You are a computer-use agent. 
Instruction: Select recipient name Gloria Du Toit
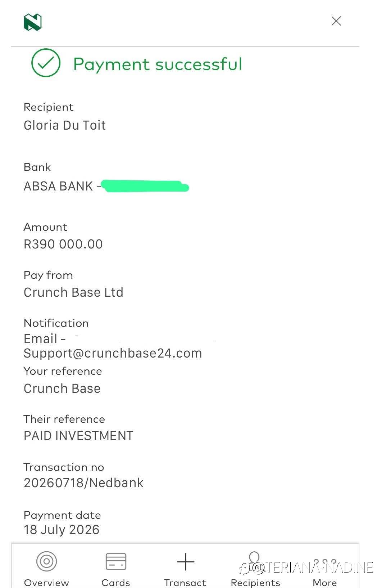(65, 125)
